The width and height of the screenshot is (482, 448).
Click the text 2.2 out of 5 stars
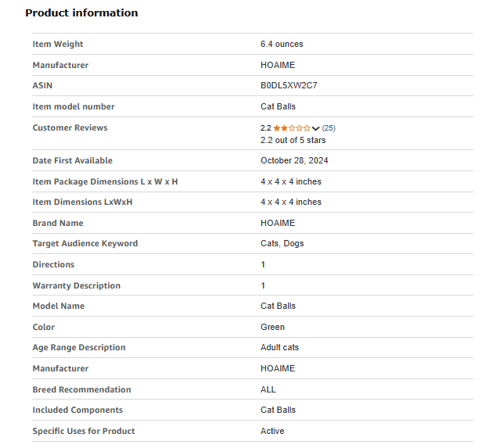click(x=293, y=140)
